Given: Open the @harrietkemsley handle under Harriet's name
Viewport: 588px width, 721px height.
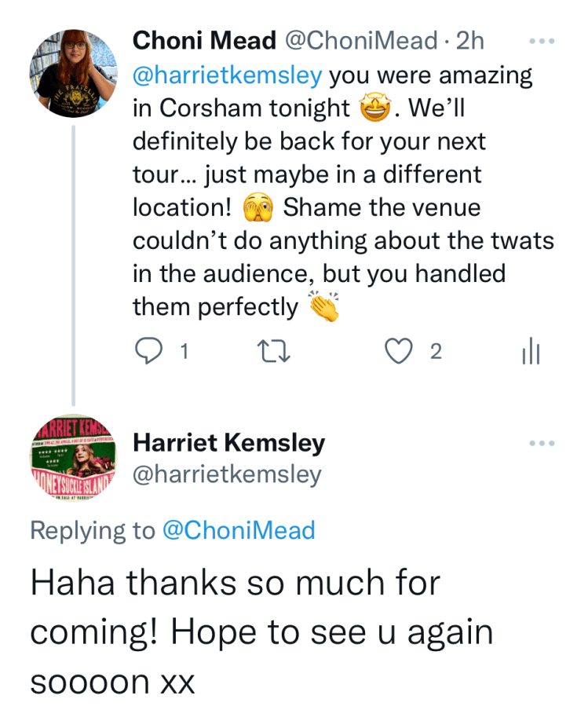Looking at the screenshot, I should pyautogui.click(x=227, y=474).
